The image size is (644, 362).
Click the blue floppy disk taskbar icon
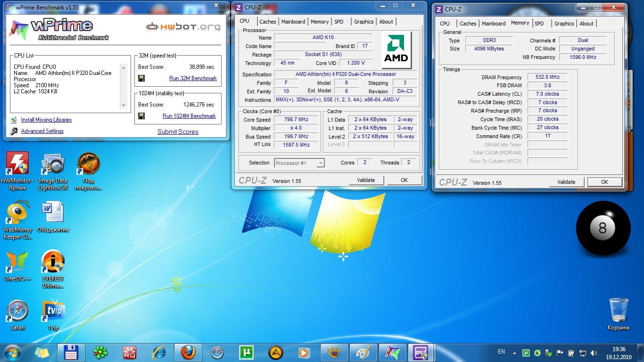(x=71, y=352)
